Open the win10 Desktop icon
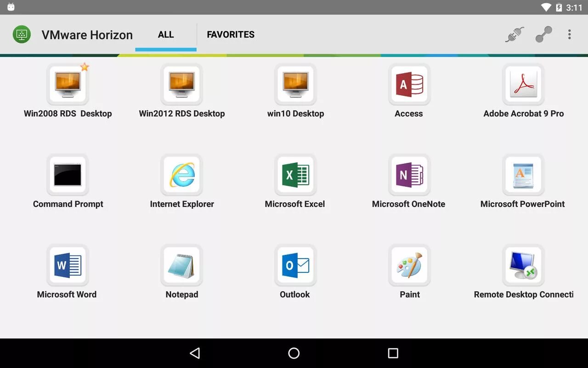The image size is (588, 368). pyautogui.click(x=295, y=85)
